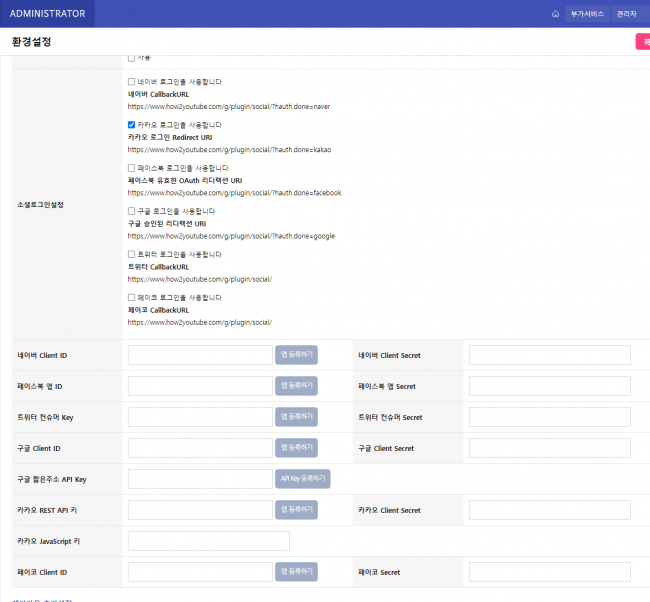The height and width of the screenshot is (602, 650).
Task: Click the kakao Redirect URI address text
Action: [229, 150]
